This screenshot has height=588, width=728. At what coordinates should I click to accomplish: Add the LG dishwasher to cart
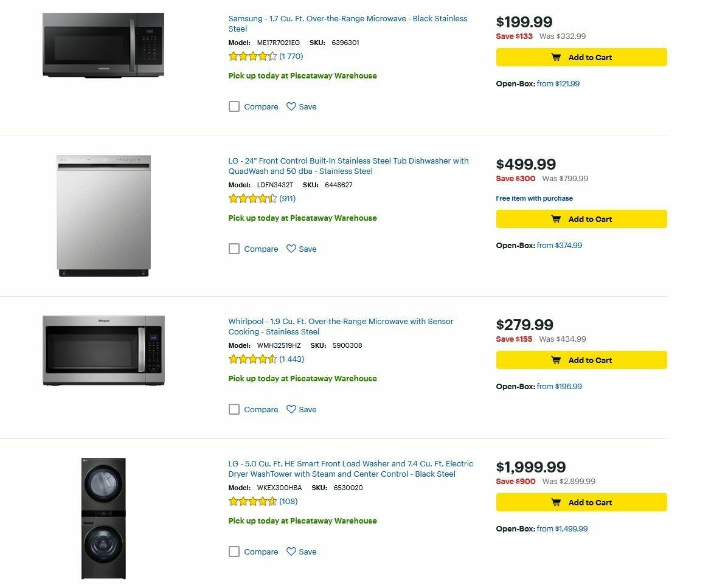tap(581, 219)
